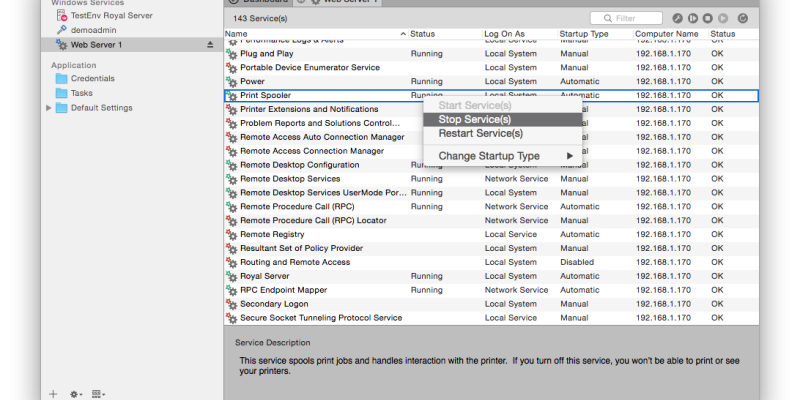Click the Refresh services toolbar icon
Image resolution: width=800 pixels, height=400 pixels.
pos(741,18)
